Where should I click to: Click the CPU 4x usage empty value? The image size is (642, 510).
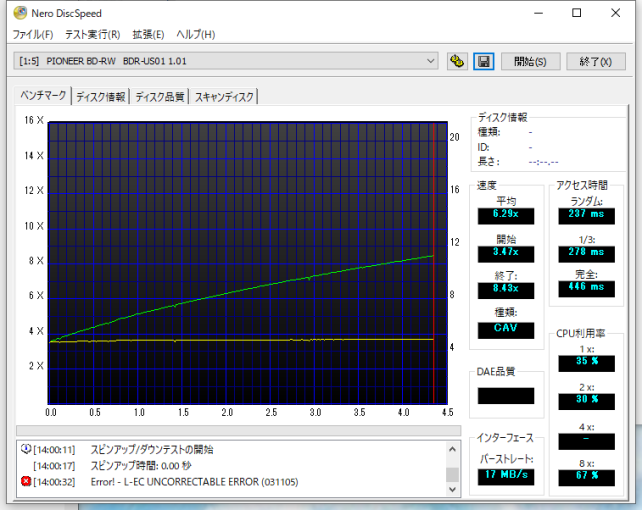(x=586, y=440)
